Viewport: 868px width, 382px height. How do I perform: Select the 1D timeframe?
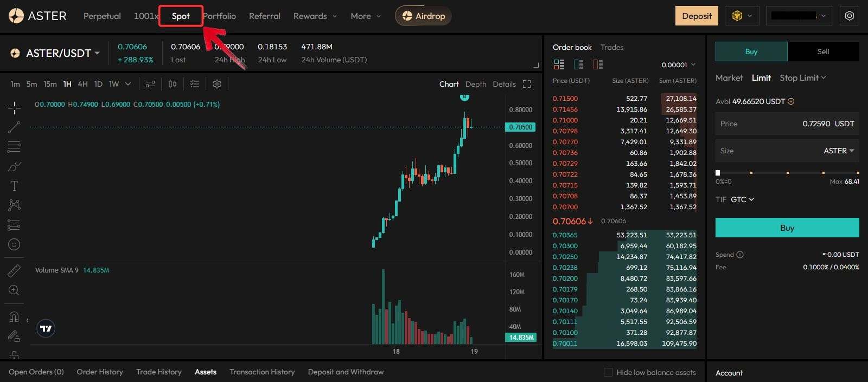[98, 84]
